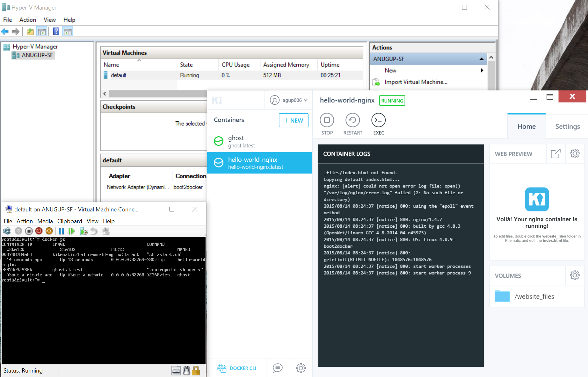Sort by Assigned Memory column header
Viewport: 588px width, 377px height.
point(289,65)
